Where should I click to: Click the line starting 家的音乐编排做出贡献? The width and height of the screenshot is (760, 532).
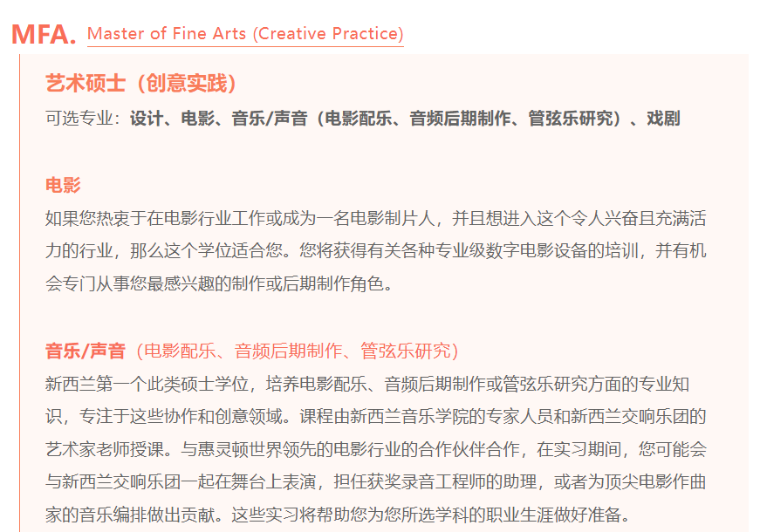[338, 515]
